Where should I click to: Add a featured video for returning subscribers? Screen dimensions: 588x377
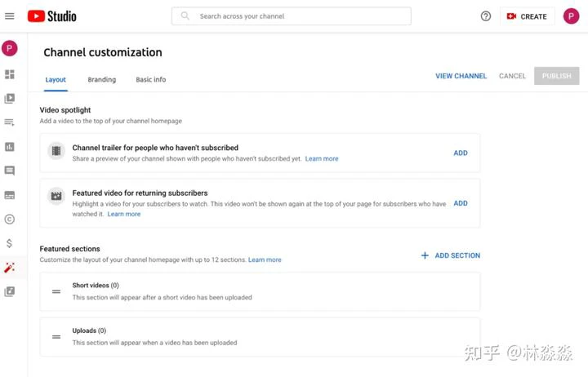click(x=461, y=203)
